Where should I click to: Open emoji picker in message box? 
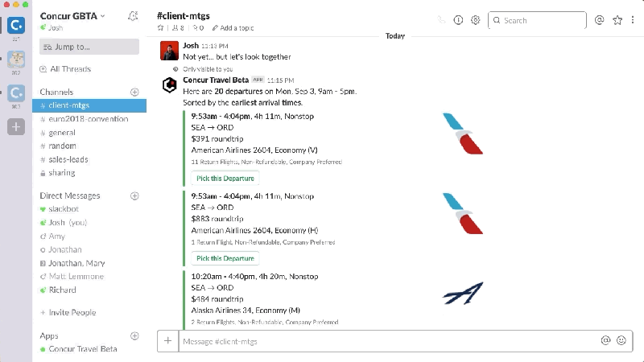[x=621, y=340]
